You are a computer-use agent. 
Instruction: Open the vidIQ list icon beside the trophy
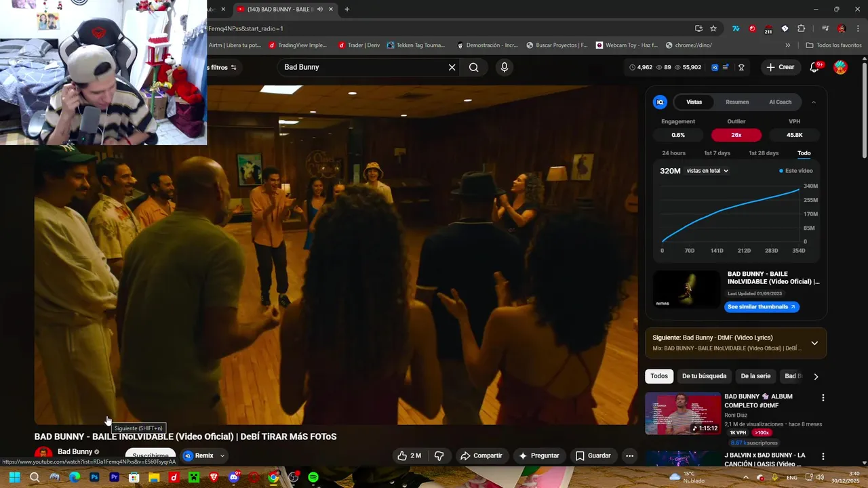click(726, 67)
